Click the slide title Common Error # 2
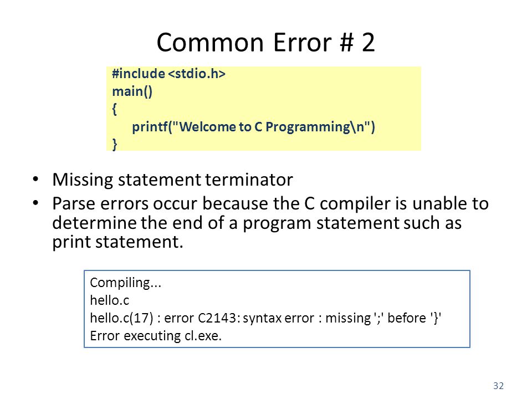 (265, 43)
